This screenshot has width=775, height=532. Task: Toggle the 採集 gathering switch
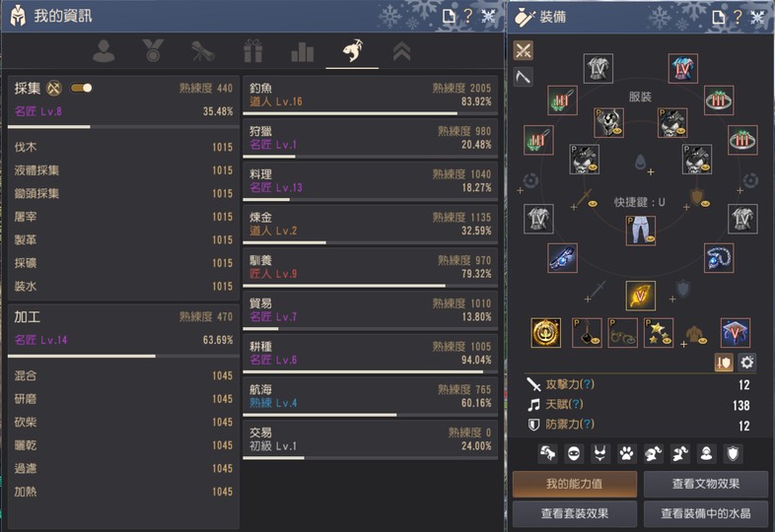click(x=81, y=88)
